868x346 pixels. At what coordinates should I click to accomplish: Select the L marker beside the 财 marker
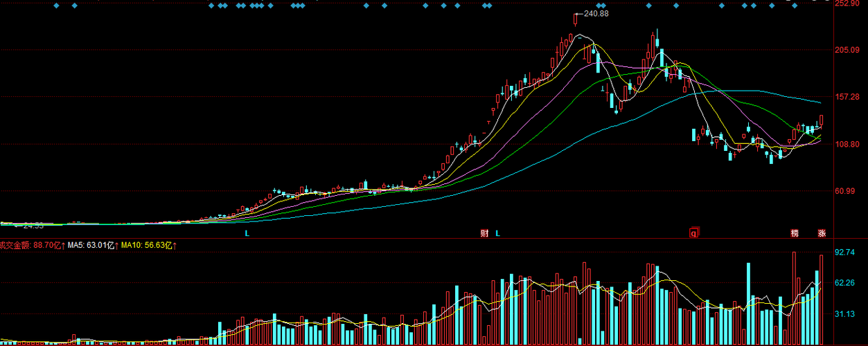pos(497,233)
